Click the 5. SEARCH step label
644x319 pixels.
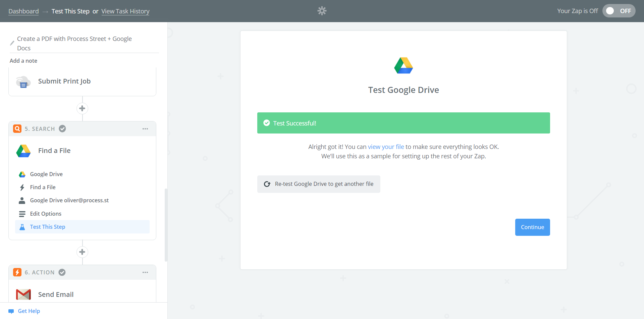pyautogui.click(x=40, y=129)
